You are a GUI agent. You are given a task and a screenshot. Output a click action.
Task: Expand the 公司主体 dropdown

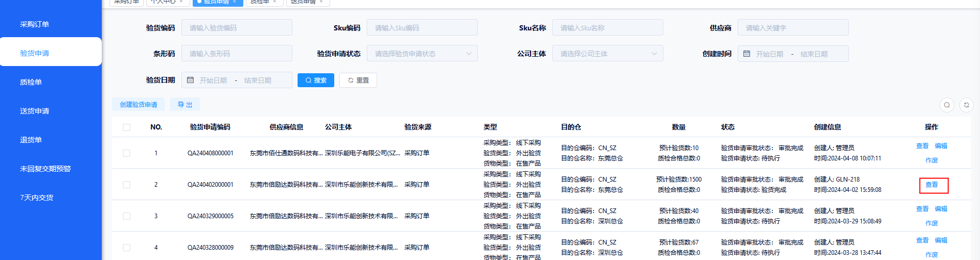[607, 54]
